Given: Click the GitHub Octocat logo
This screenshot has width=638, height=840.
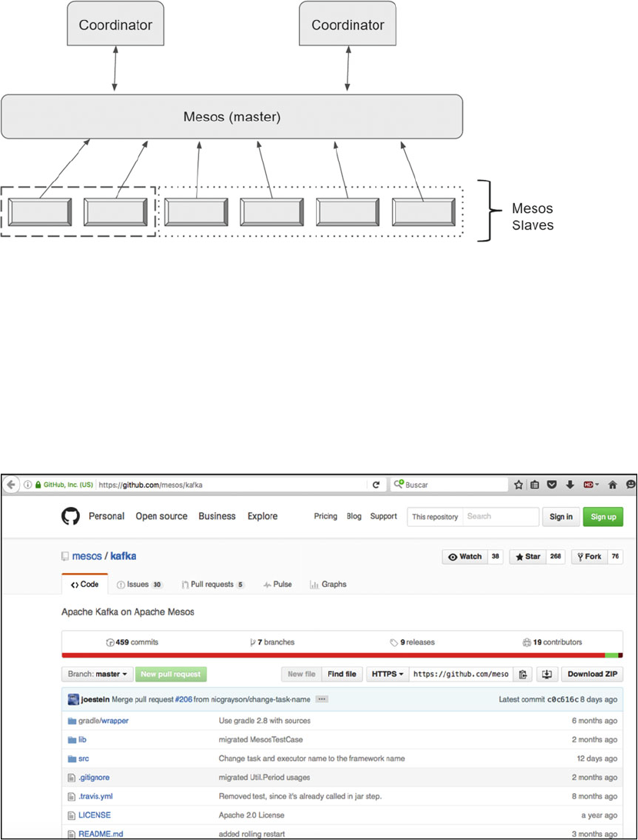Looking at the screenshot, I should [70, 516].
